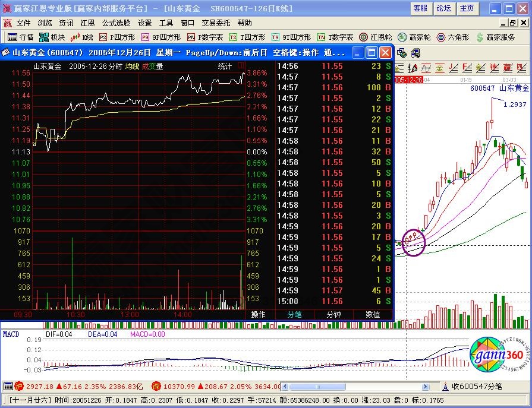
Task: Select the 9P四方形 tool
Action: pyautogui.click(x=161, y=37)
